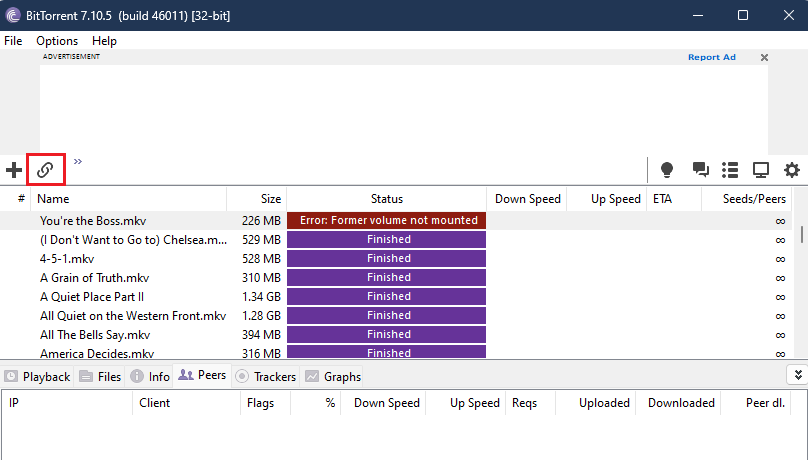Sort peers by Client column
808x460 pixels.
point(187,403)
